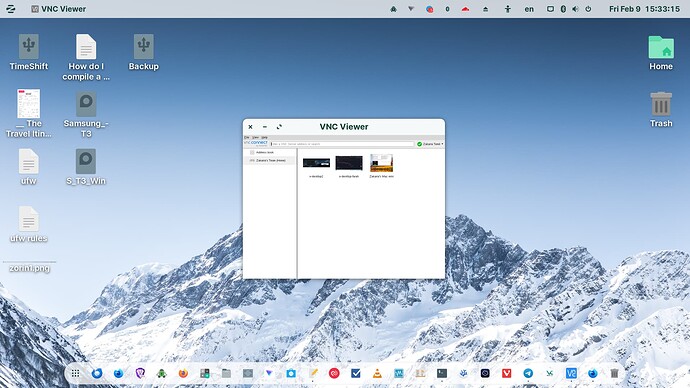Open the volume control in top panel
Image resolution: width=690 pixels, height=388 pixels.
coord(575,9)
